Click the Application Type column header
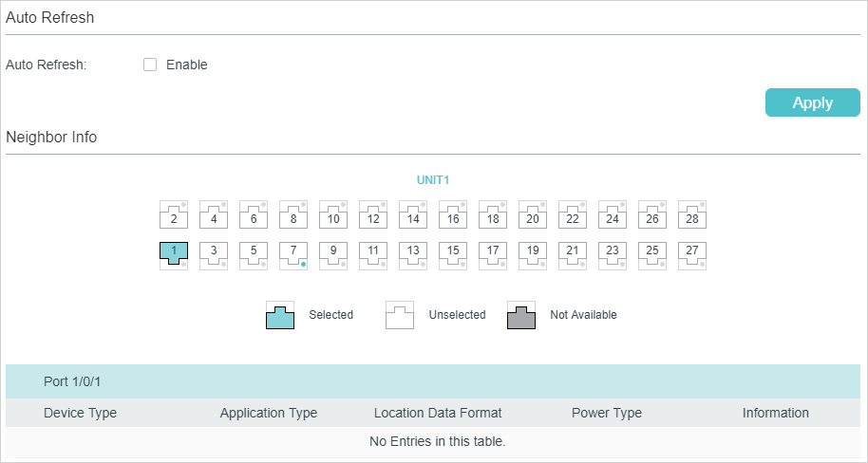Screen dimensions: 868x463 (x=269, y=413)
